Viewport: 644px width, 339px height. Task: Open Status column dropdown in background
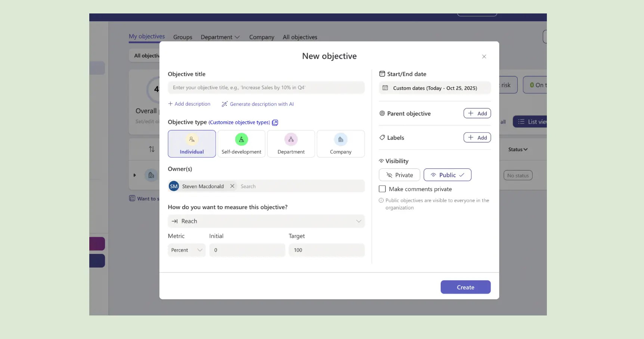[x=518, y=149]
